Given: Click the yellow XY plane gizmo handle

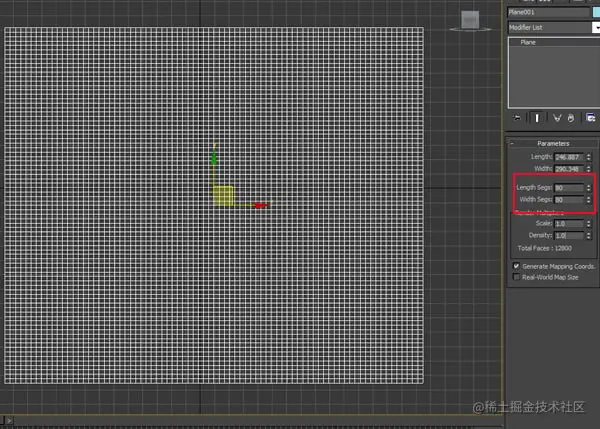Looking at the screenshot, I should tap(223, 196).
